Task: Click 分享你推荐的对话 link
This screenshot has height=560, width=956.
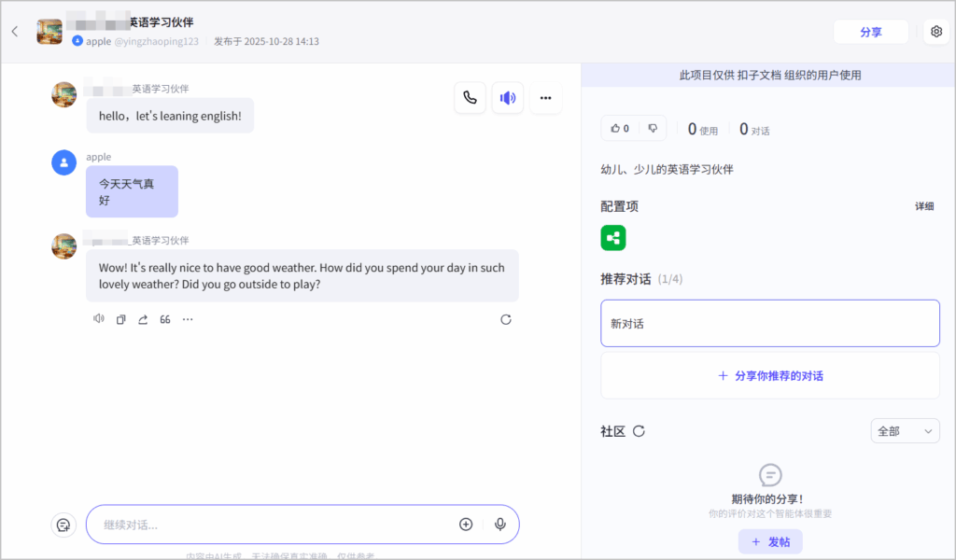Action: point(770,376)
